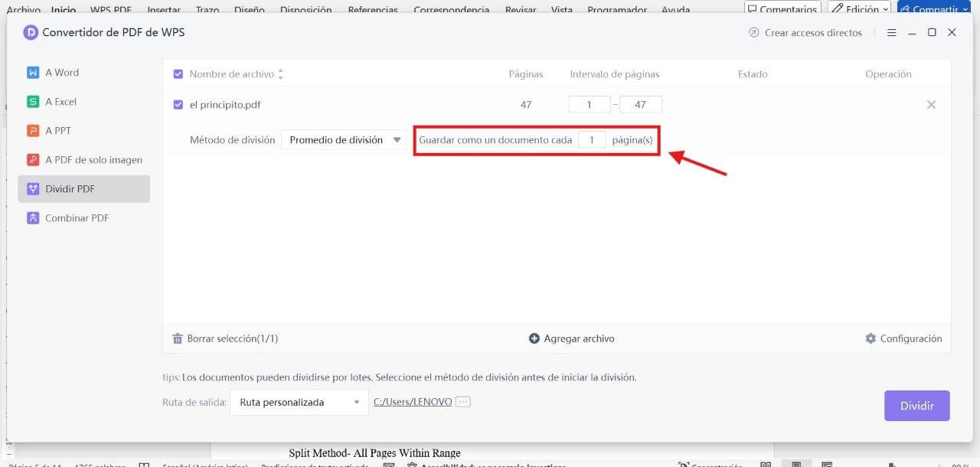Click el principito.pdf file name
Image resolution: width=980 pixels, height=467 pixels.
point(225,105)
